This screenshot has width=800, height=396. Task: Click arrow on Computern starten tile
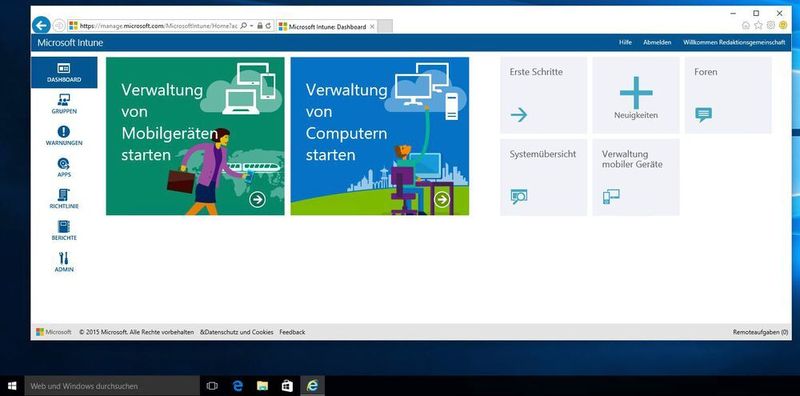[442, 200]
